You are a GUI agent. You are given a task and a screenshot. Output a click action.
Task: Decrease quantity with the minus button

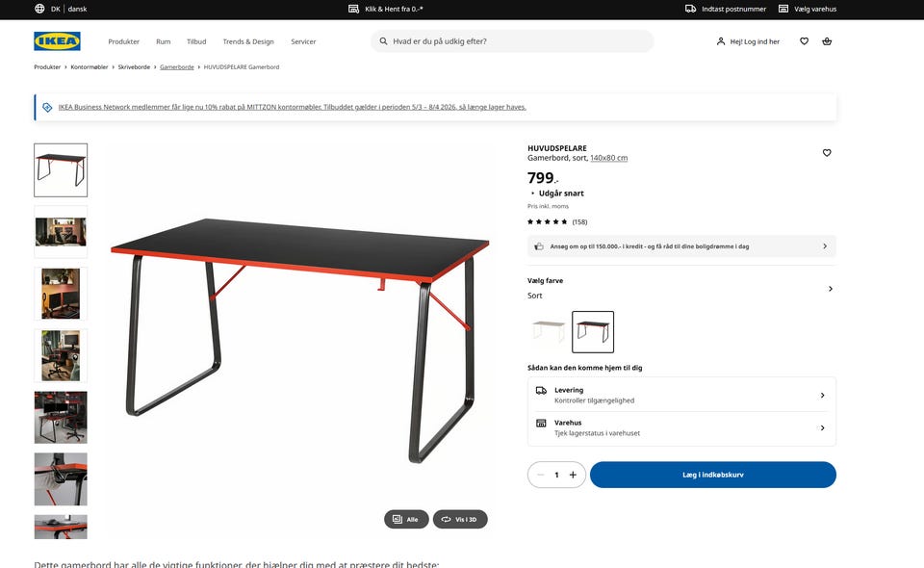coord(540,475)
